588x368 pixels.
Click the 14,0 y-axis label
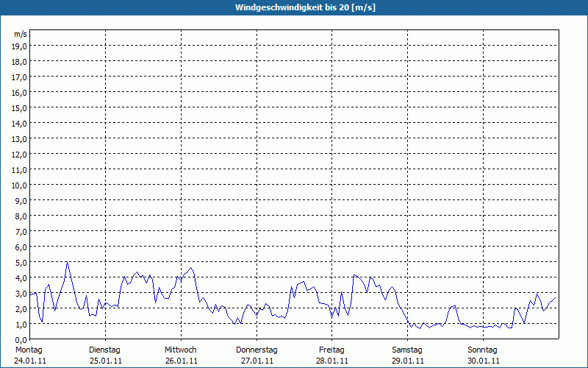click(19, 124)
